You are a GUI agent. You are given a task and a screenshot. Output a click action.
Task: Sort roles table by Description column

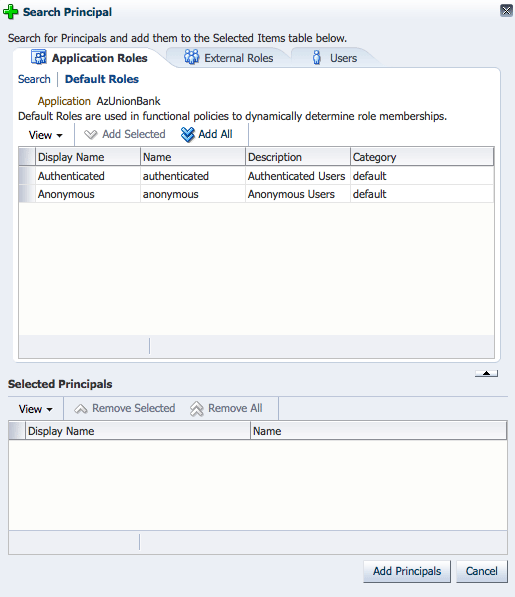298,157
